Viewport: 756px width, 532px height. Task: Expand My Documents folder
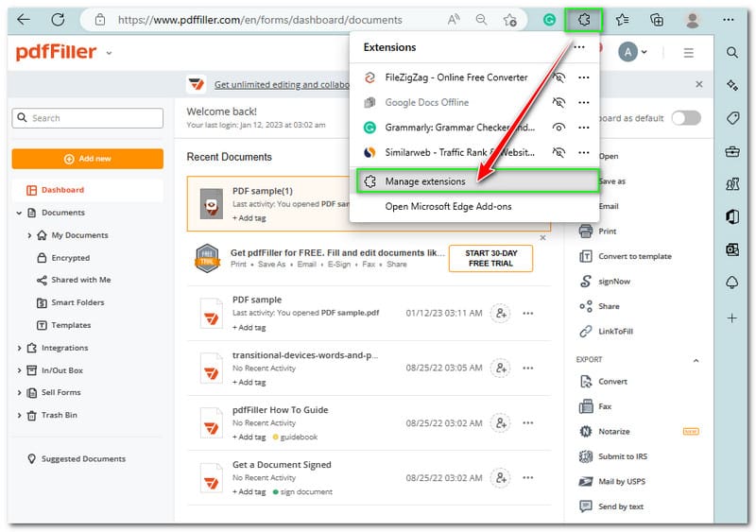point(29,235)
